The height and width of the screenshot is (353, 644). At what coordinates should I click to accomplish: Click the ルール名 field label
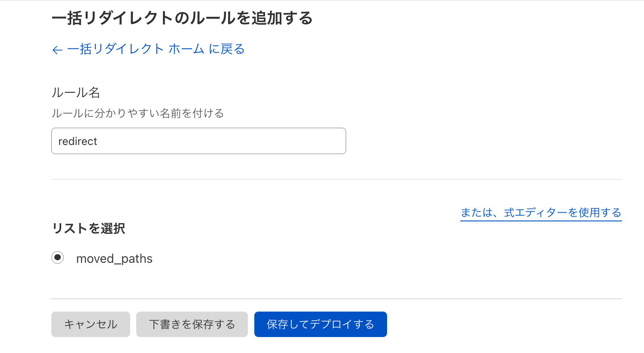[x=76, y=92]
